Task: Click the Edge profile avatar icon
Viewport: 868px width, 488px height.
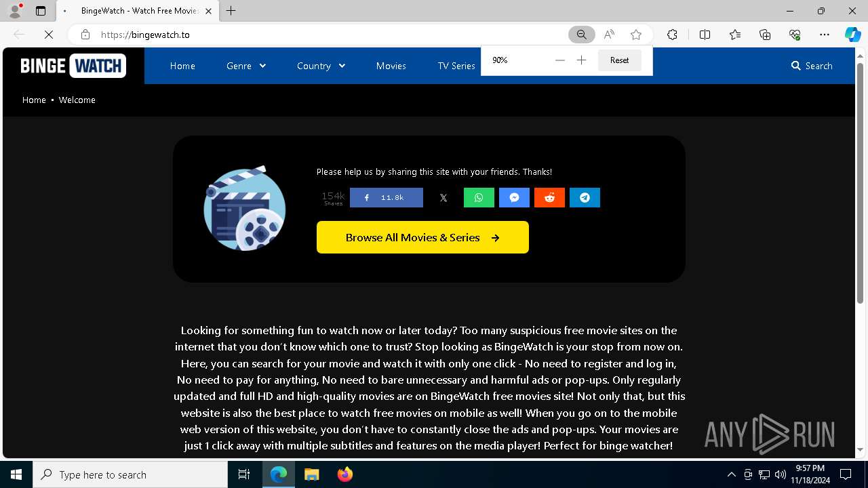Action: (14, 11)
